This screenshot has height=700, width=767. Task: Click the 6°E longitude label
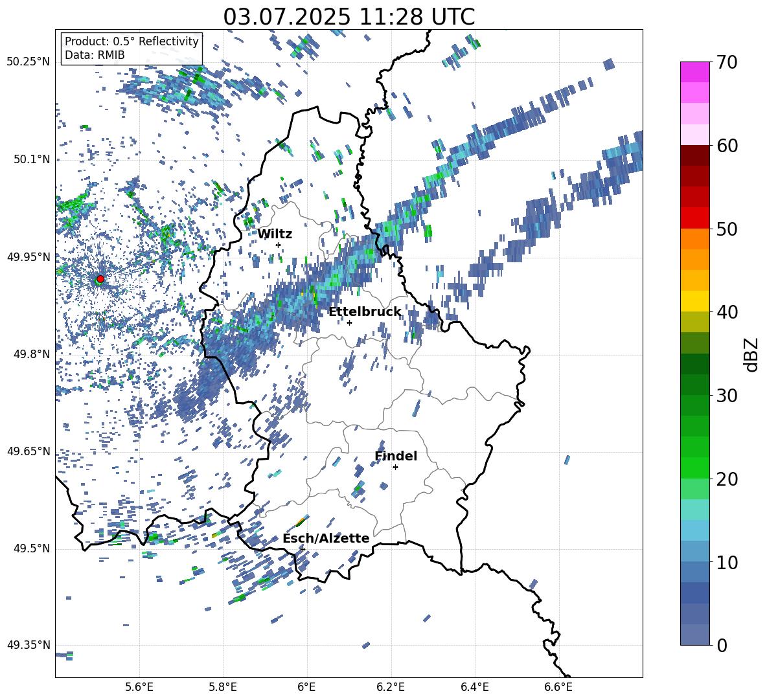[x=306, y=687]
